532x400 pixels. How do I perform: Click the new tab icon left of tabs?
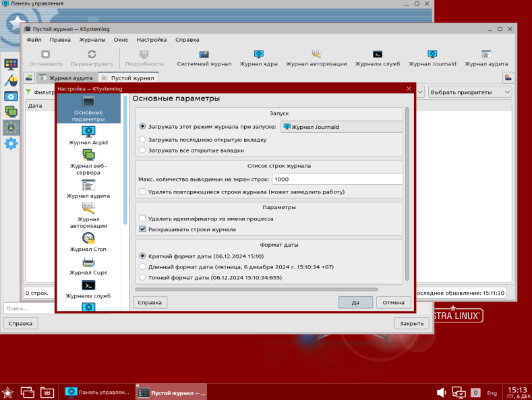tap(29, 78)
